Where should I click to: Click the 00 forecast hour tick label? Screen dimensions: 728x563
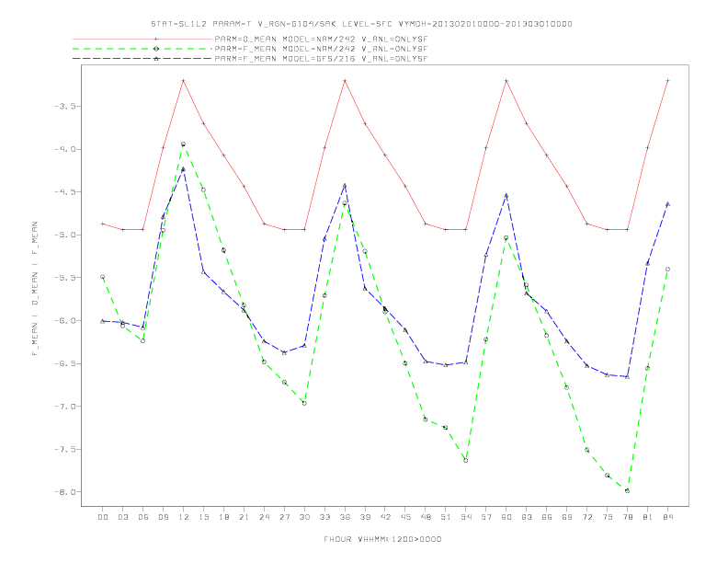(103, 517)
